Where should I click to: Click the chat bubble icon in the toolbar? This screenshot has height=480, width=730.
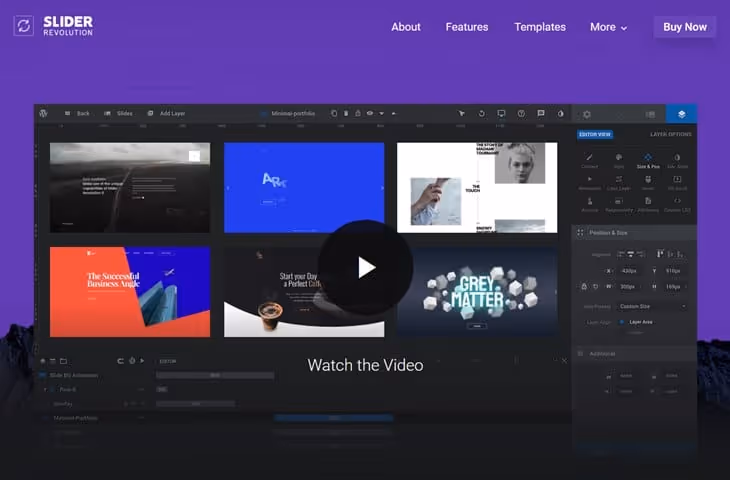tap(541, 113)
